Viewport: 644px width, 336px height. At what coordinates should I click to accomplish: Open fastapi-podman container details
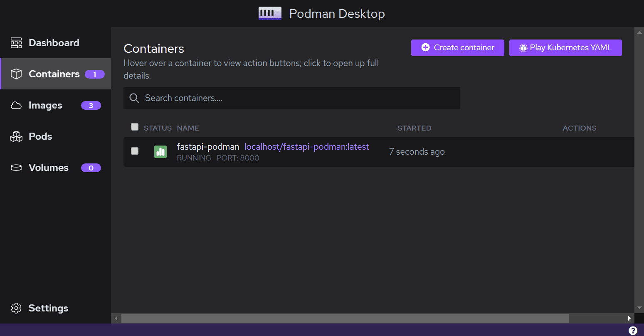pos(208,147)
